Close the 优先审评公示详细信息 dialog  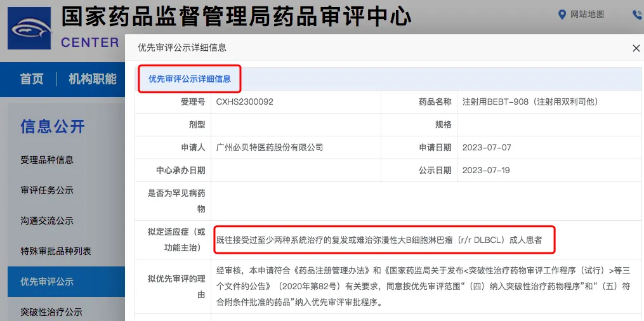coord(636,48)
